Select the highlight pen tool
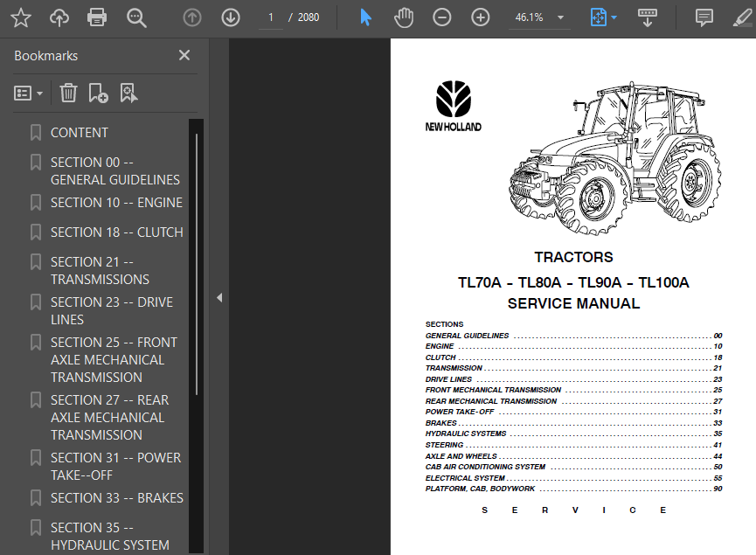This screenshot has height=555, width=756. 743,17
